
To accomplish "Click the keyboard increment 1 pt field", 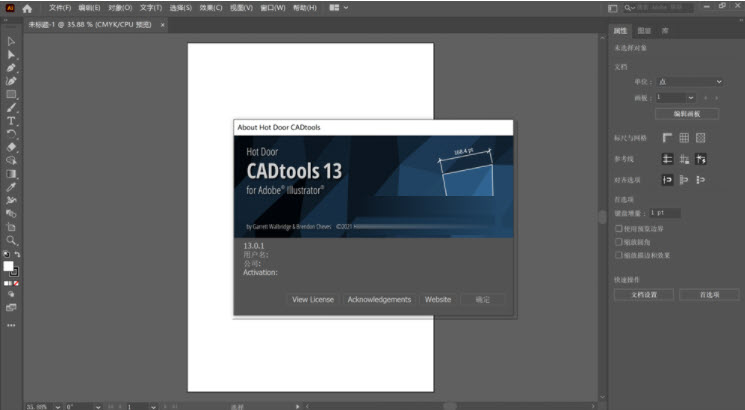I will 665,213.
